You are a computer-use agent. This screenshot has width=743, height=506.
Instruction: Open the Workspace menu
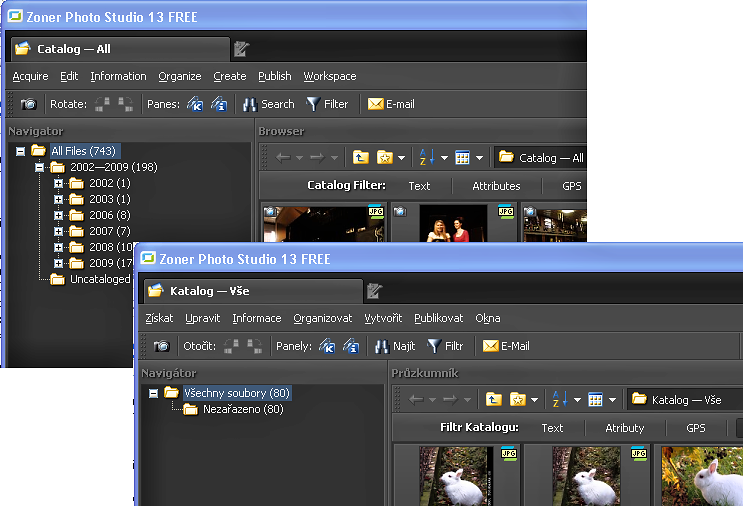pos(330,76)
